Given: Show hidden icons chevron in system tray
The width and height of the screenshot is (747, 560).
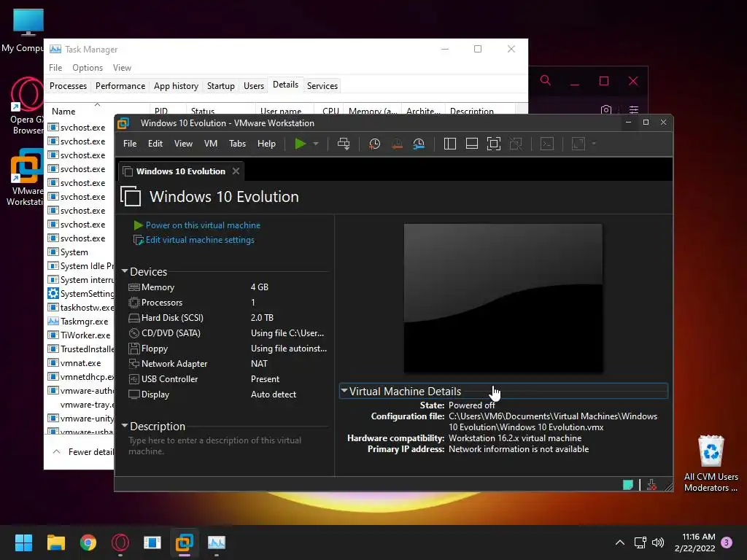Looking at the screenshot, I should pos(620,542).
